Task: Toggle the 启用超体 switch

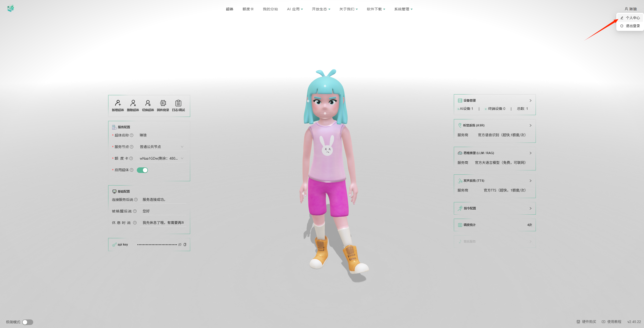Action: click(x=142, y=170)
